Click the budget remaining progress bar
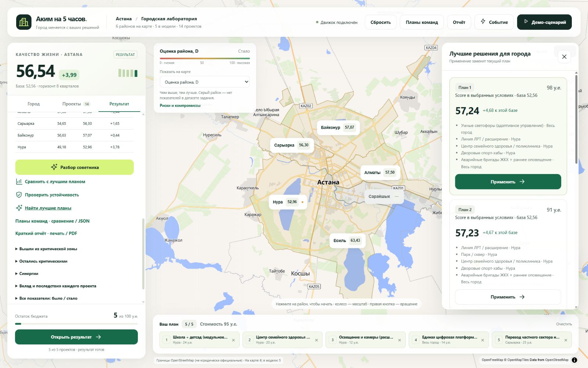Screen dimensions: 588x368 pyautogui.click(x=76, y=324)
